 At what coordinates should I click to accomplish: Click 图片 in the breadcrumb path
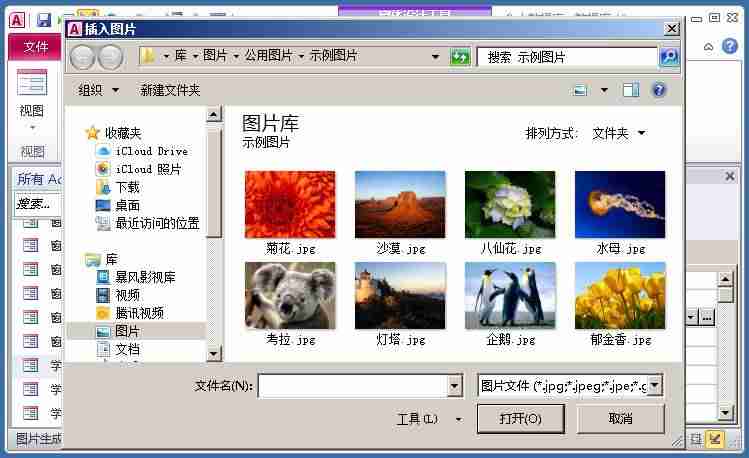215,56
